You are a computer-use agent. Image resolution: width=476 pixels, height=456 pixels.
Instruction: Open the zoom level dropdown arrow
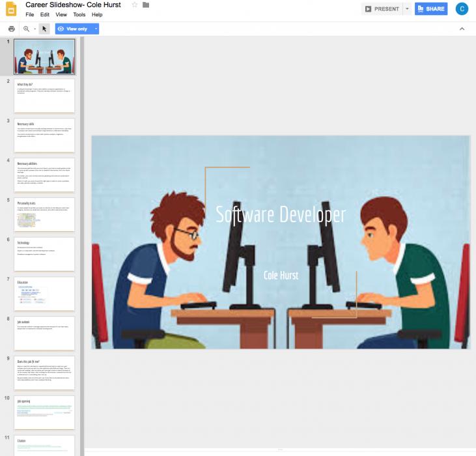pos(35,29)
